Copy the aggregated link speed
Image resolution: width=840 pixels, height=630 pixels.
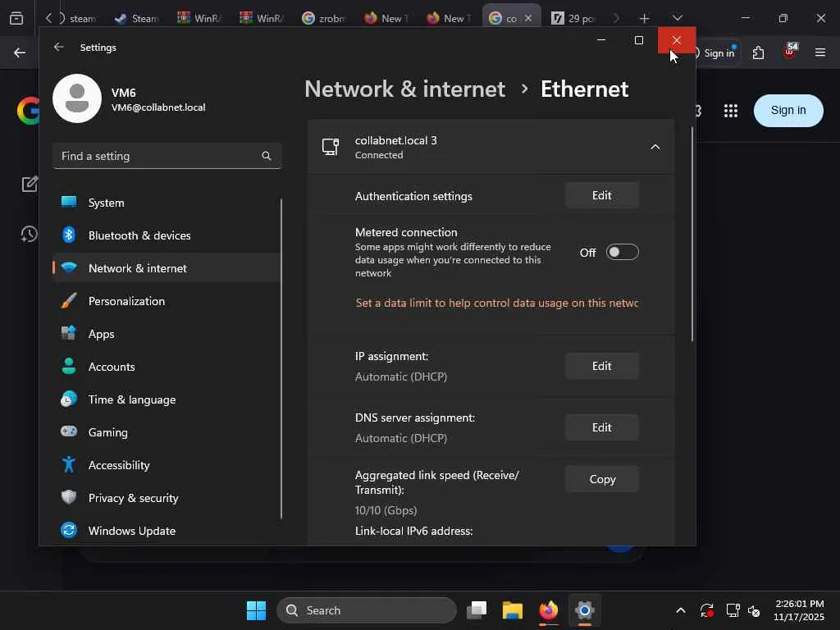click(x=601, y=479)
